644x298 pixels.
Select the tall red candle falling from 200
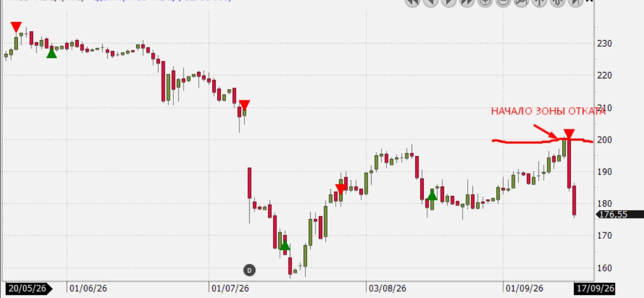569,163
